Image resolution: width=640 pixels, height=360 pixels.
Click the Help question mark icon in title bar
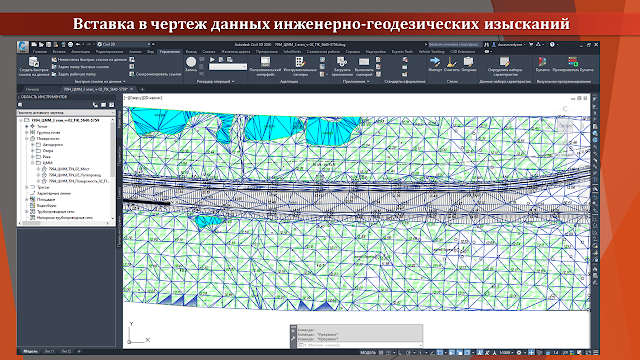552,44
